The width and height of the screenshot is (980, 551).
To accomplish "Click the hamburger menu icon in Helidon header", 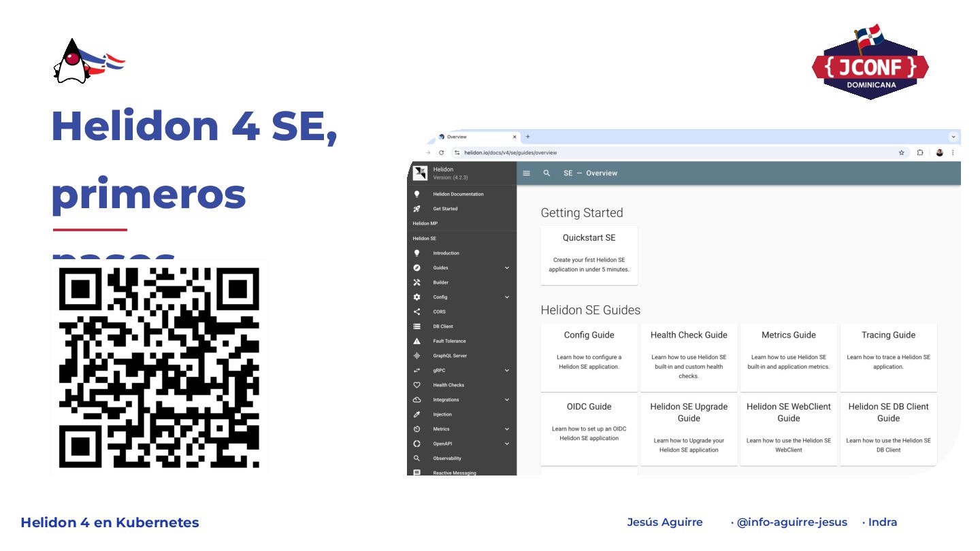I will pos(526,173).
